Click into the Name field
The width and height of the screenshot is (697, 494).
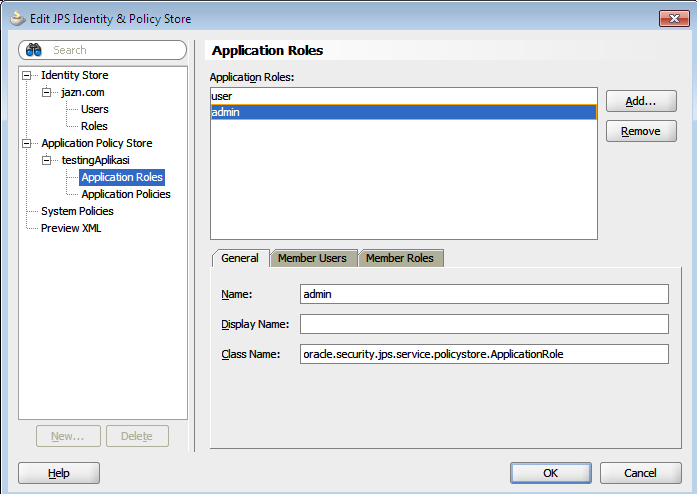(x=484, y=294)
